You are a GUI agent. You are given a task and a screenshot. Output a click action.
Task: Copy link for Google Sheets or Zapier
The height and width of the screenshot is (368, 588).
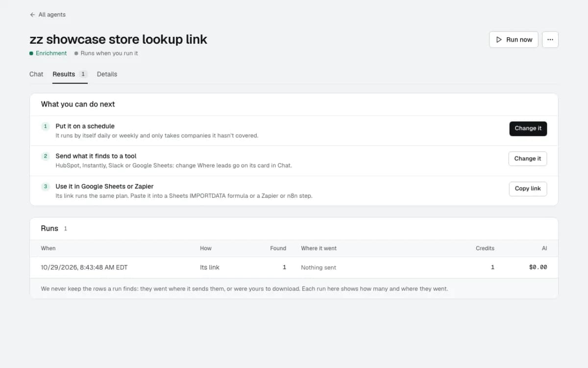528,189
